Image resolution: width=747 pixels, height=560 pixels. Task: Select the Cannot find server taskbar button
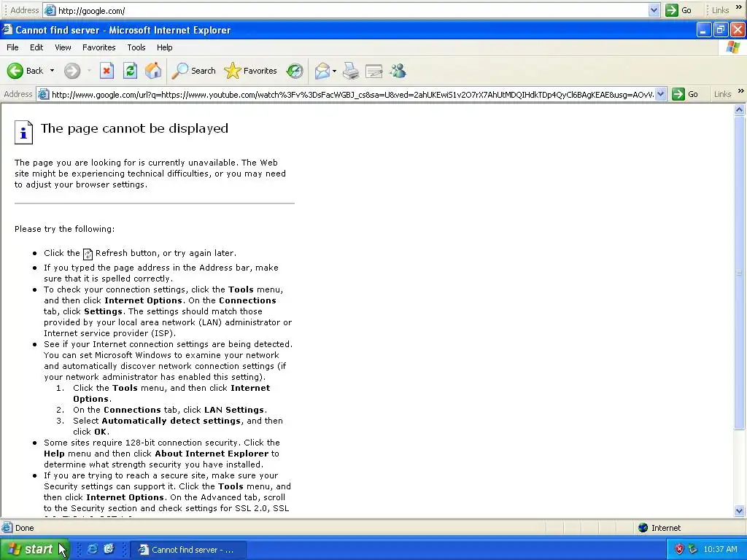pyautogui.click(x=188, y=550)
